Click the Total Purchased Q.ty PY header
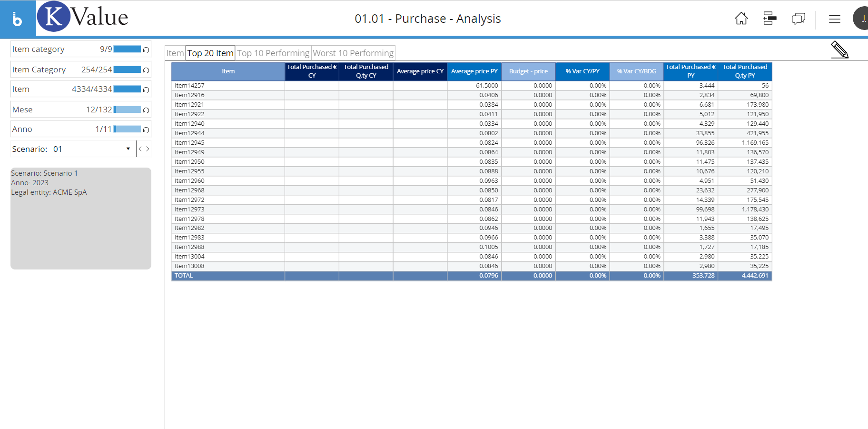This screenshot has width=868, height=429. (x=745, y=71)
